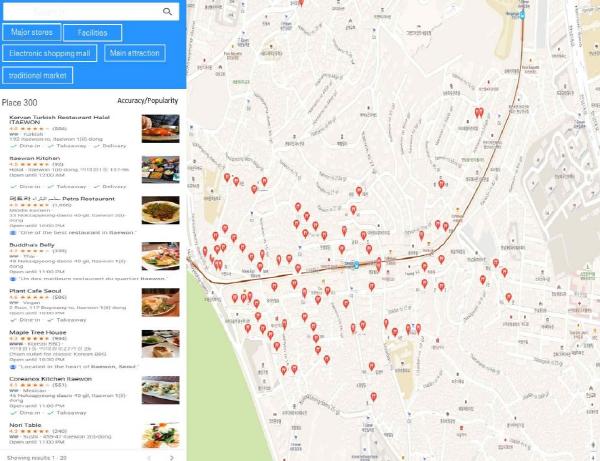The height and width of the screenshot is (461, 600).
Task: Click the blue station icon at top right
Action: pos(522,16)
